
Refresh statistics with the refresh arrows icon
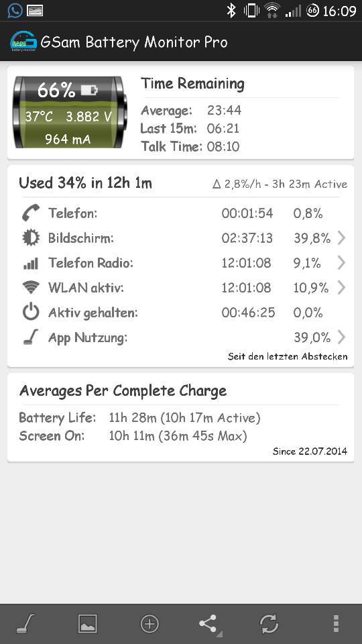pyautogui.click(x=269, y=624)
